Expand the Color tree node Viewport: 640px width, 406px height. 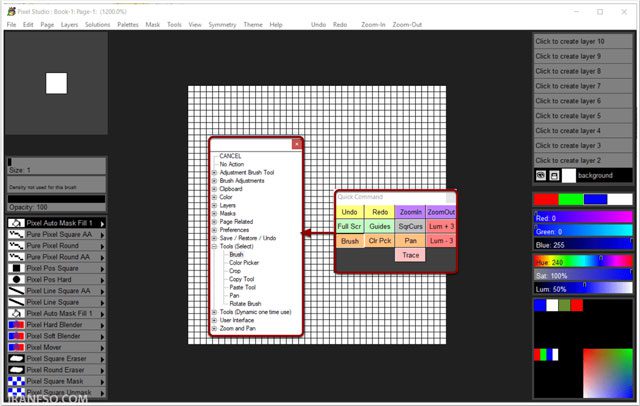coord(214,197)
